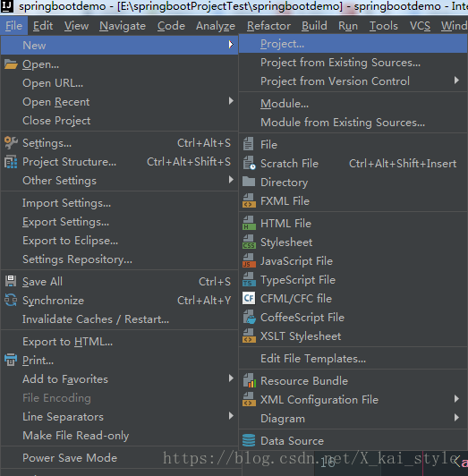Click the Scratch File clock icon
This screenshot has width=468, height=476.
(x=249, y=163)
